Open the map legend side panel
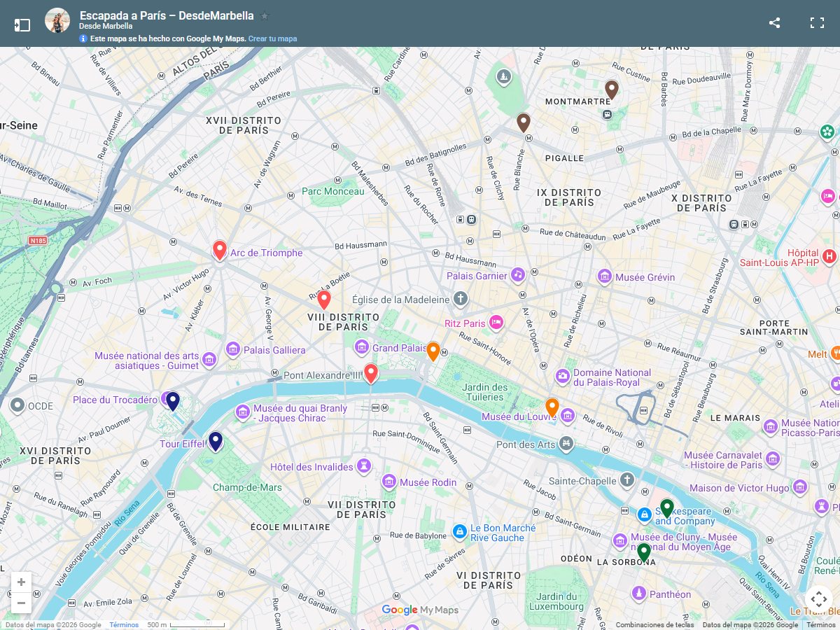 point(22,25)
